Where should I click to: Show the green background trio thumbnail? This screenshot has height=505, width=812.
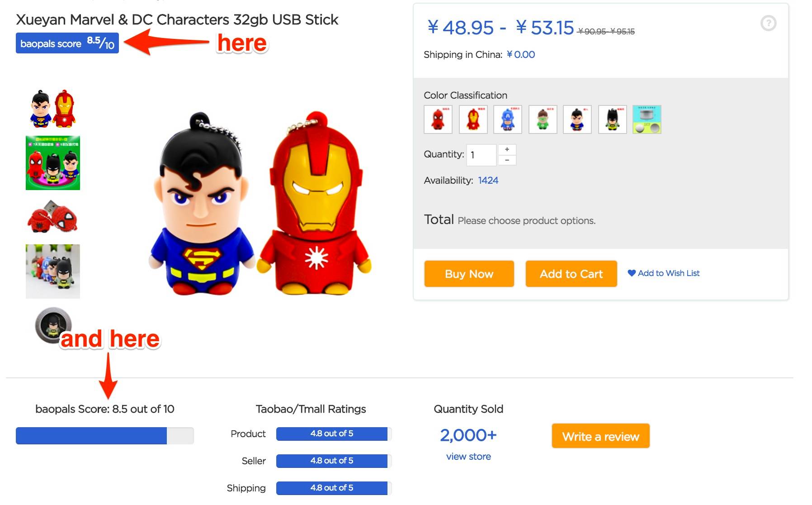(x=53, y=163)
